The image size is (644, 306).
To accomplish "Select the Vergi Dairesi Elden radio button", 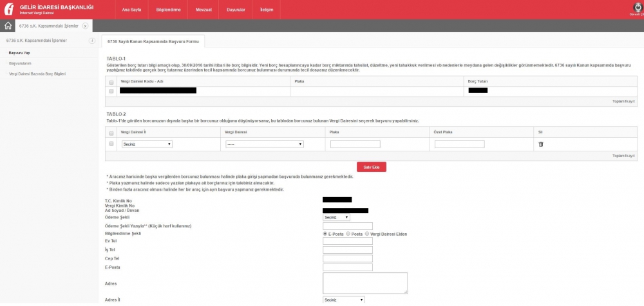I will click(x=367, y=234).
